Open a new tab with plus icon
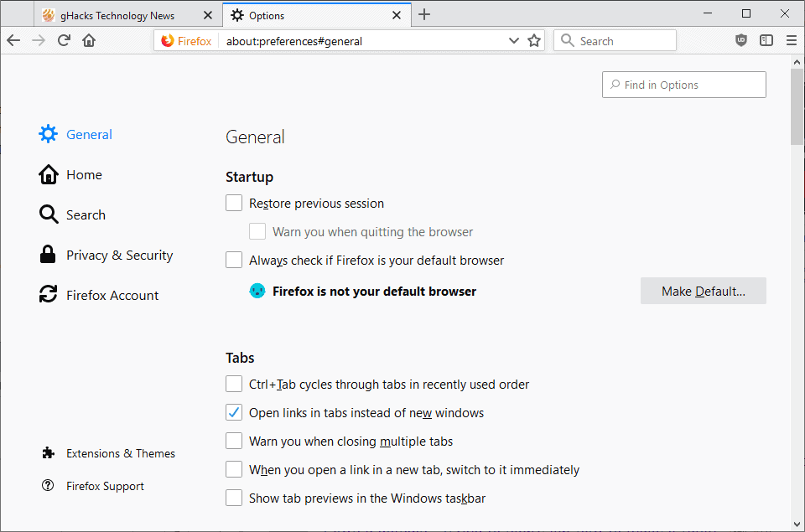805x532 pixels. pyautogui.click(x=424, y=14)
